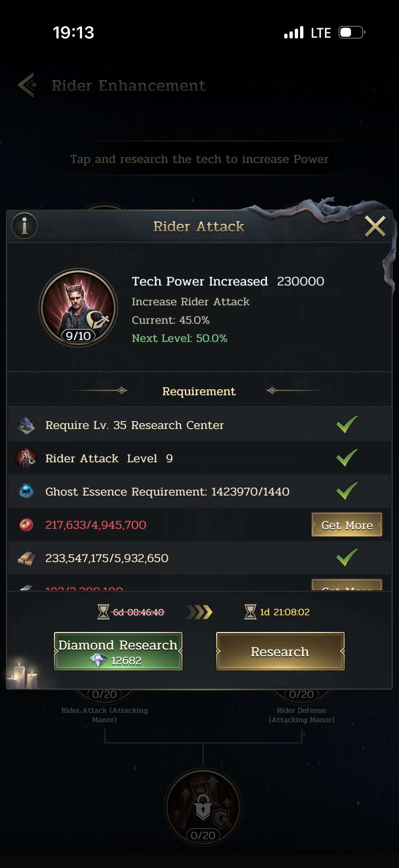Tap the info icon in dialog header
The width and height of the screenshot is (399, 868).
pos(24,226)
